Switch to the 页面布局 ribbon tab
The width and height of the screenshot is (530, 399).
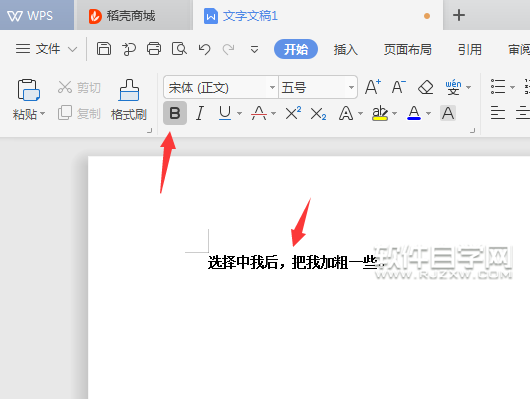tap(408, 50)
